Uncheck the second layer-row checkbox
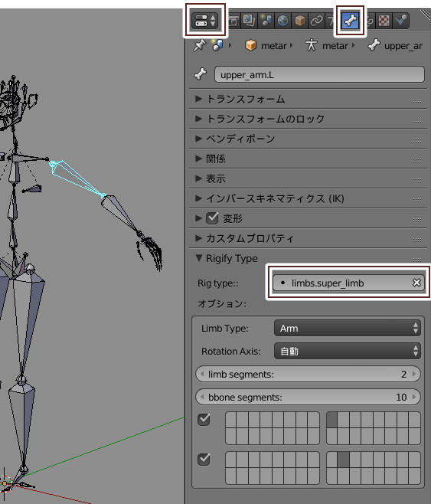 pyautogui.click(x=204, y=459)
